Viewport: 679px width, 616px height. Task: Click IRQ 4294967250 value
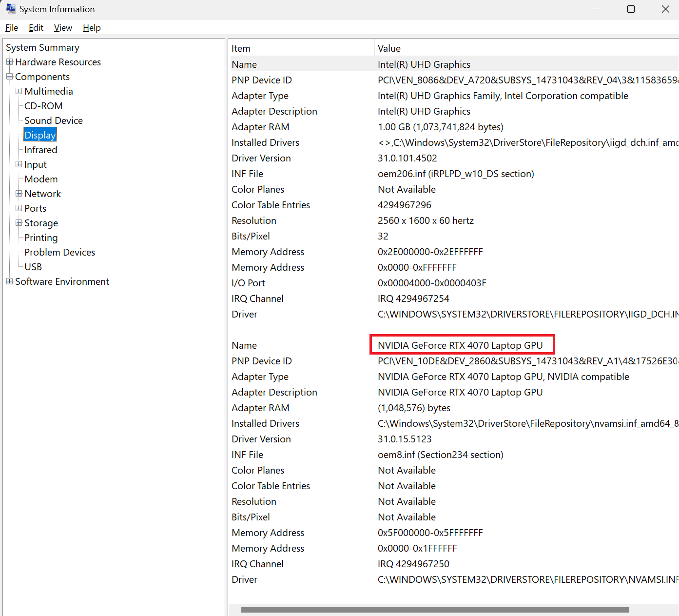413,564
